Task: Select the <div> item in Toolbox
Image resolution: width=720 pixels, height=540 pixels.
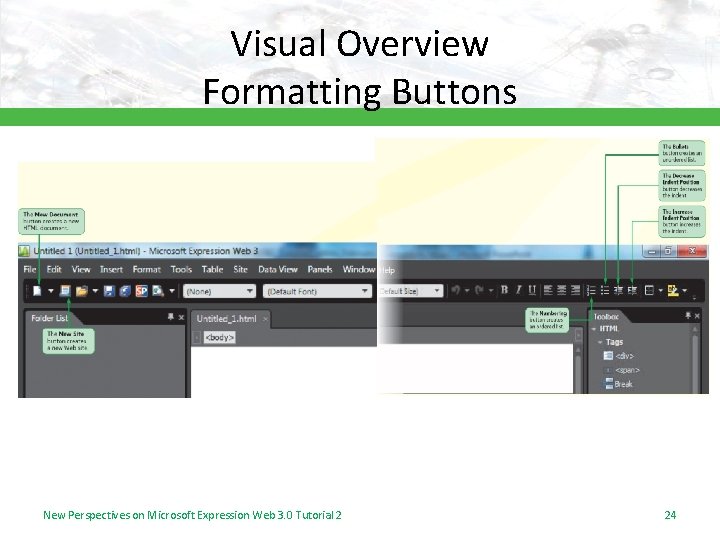Action: point(619,356)
